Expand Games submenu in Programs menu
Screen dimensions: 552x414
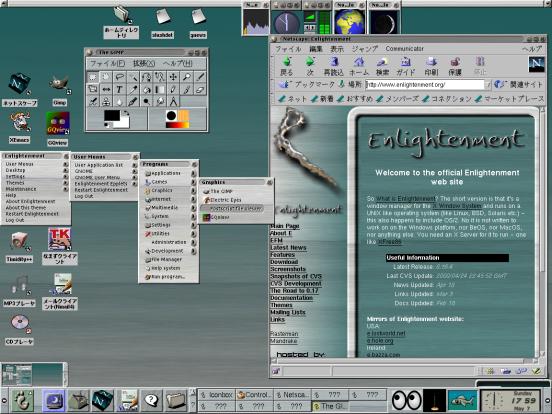170,182
